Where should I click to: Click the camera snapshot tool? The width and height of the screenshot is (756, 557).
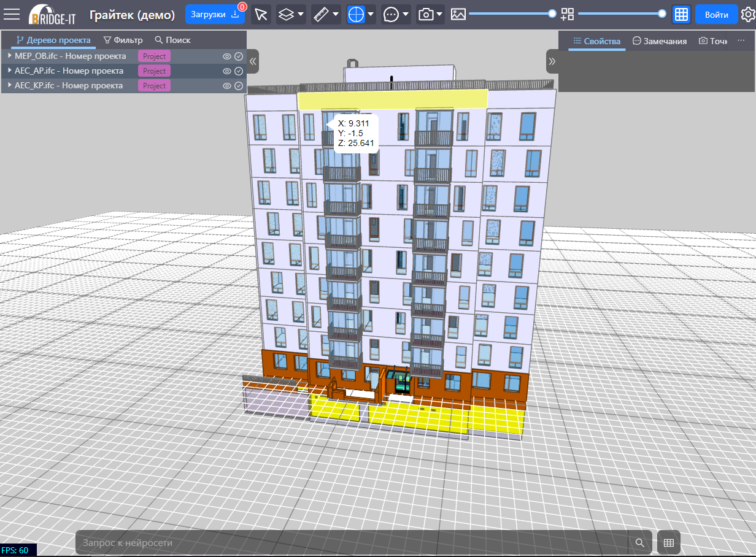(426, 15)
